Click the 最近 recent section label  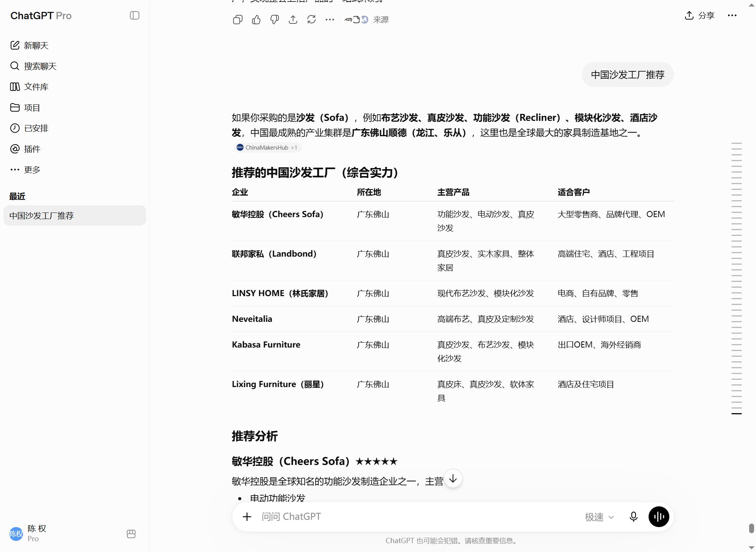17,196
